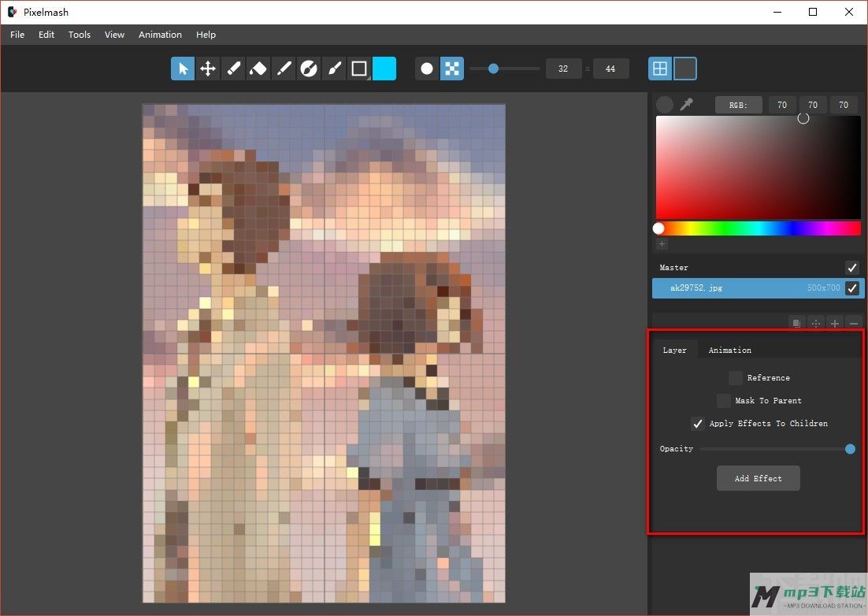Choose the checkered pixel pattern mode
The image size is (868, 616).
[451, 69]
